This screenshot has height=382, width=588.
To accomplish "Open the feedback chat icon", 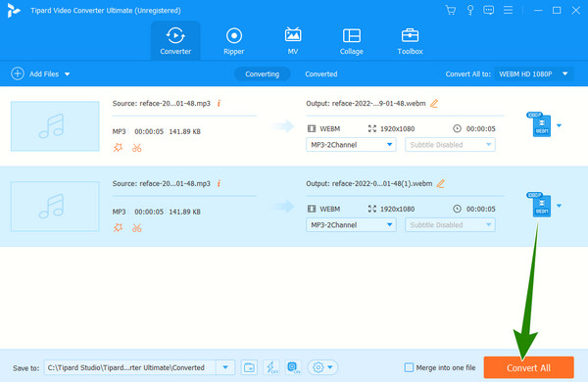I will [489, 10].
